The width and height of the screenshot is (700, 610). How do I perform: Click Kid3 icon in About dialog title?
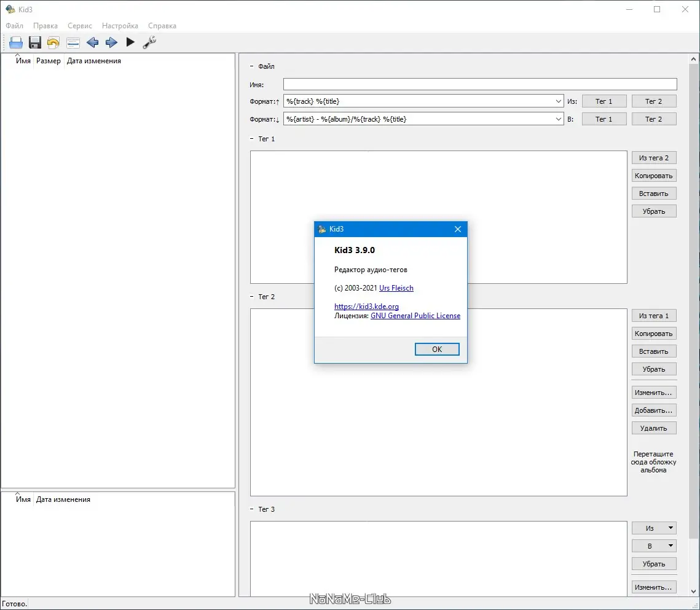322,229
